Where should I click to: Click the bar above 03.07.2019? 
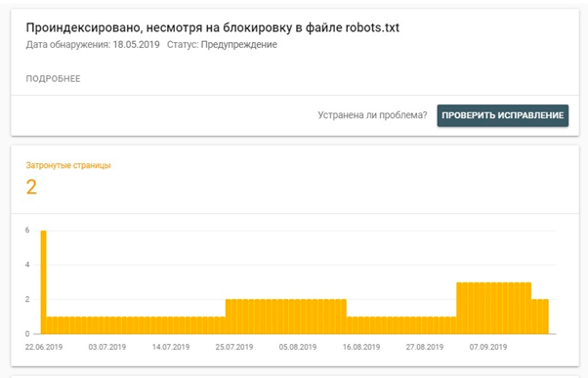[107, 325]
